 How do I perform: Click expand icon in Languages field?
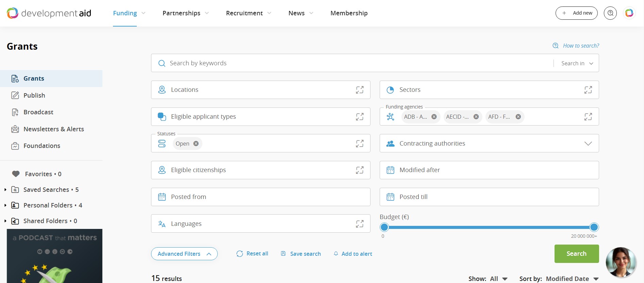(360, 224)
